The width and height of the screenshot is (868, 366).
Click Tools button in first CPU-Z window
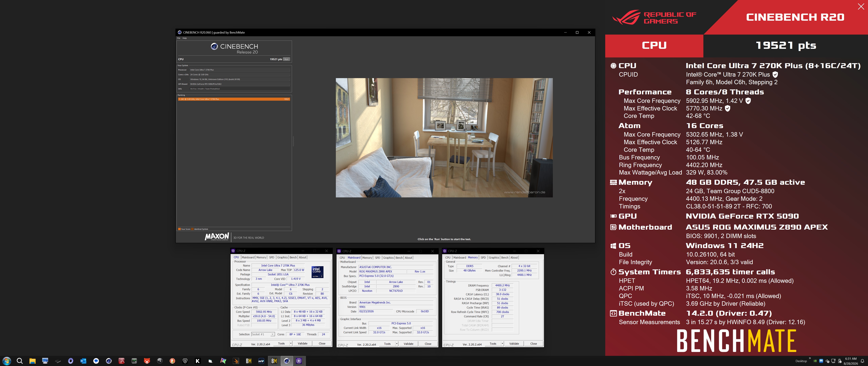click(281, 343)
